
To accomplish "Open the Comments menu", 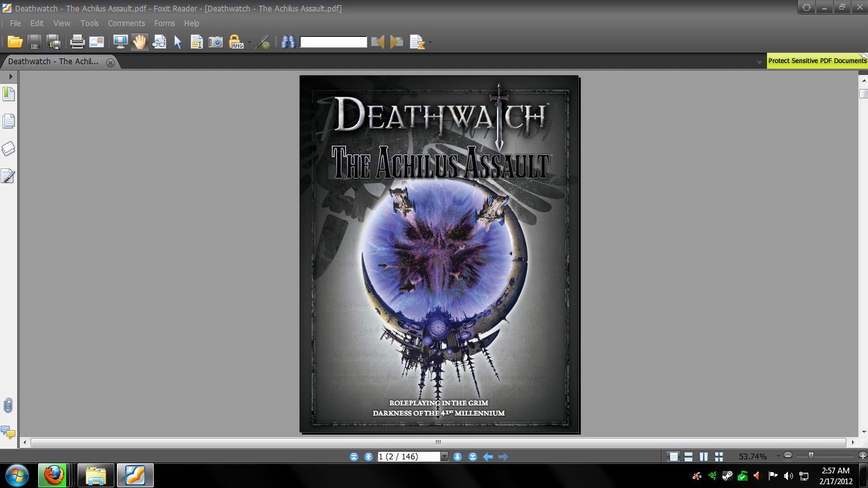I will coord(126,23).
